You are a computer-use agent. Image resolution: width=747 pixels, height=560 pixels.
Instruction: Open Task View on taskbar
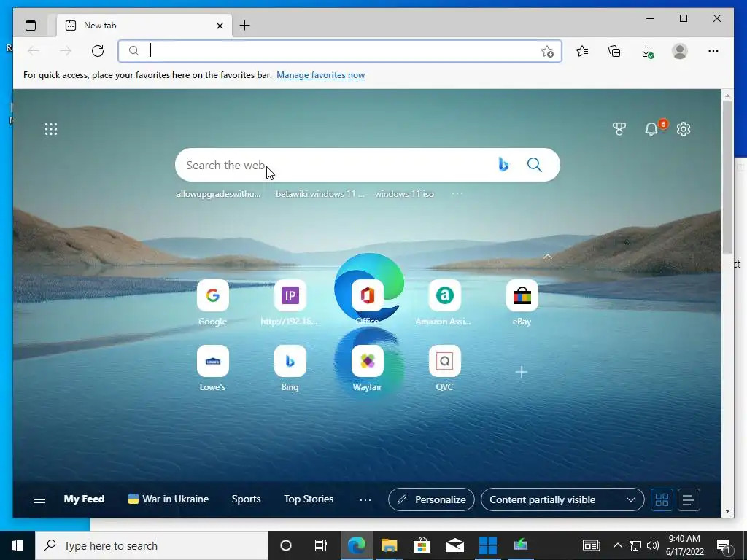coord(320,545)
